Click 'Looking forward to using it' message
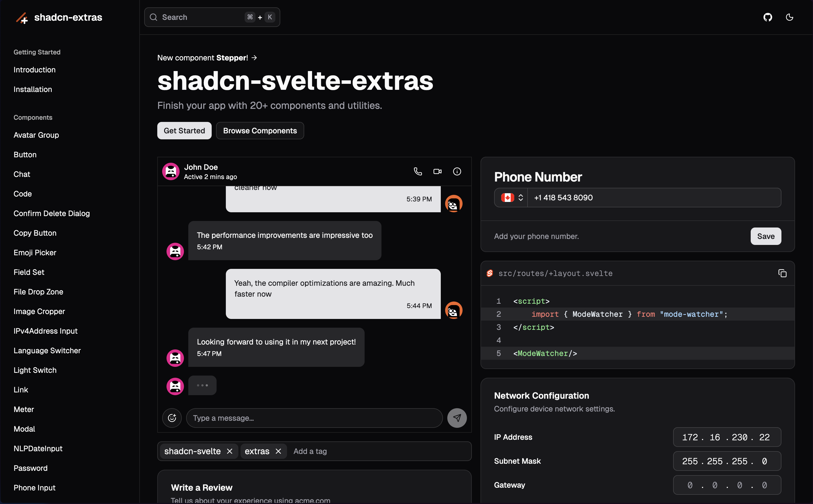 276,347
